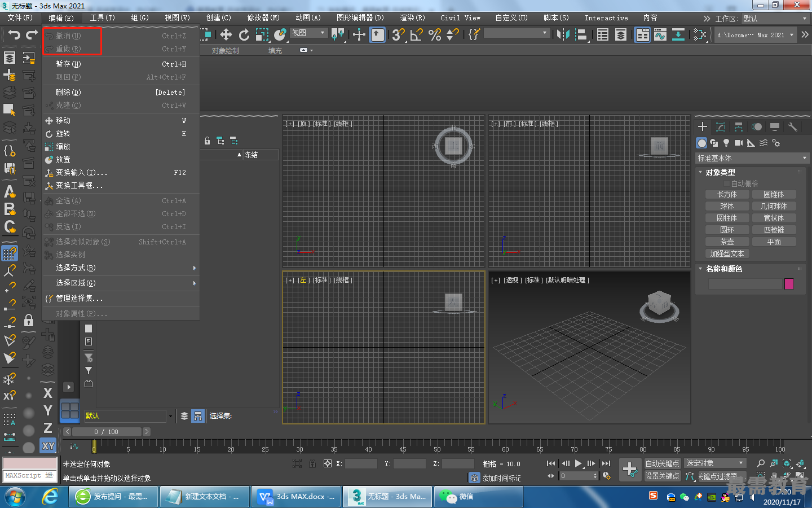
Task: Click the Align tool icon
Action: [x=581, y=35]
